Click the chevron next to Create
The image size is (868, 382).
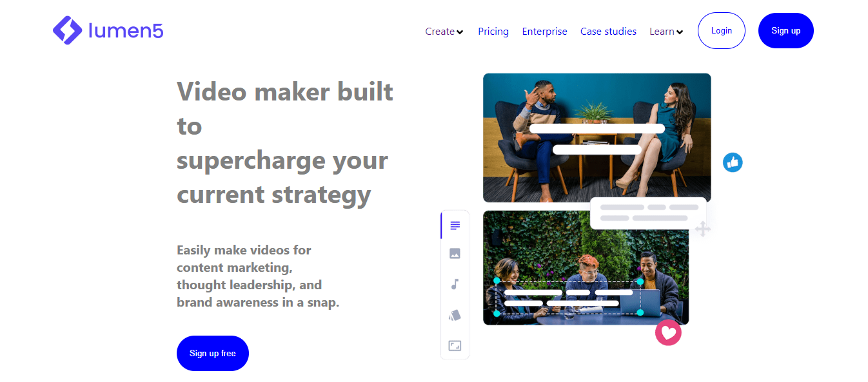460,32
